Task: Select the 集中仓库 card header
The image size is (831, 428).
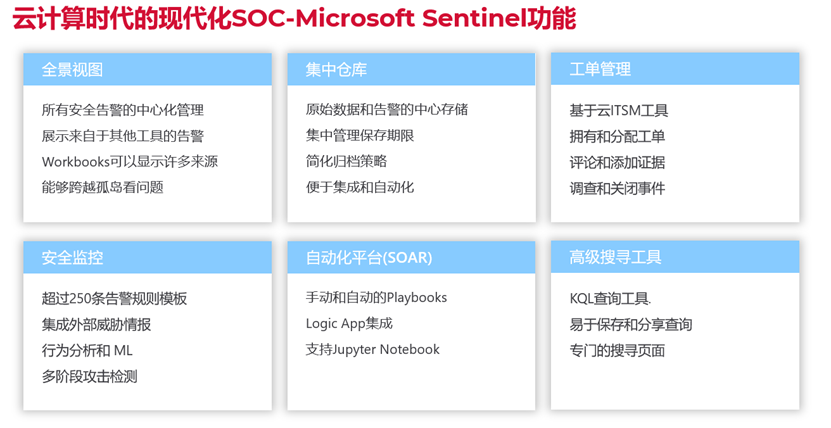Action: pos(411,69)
